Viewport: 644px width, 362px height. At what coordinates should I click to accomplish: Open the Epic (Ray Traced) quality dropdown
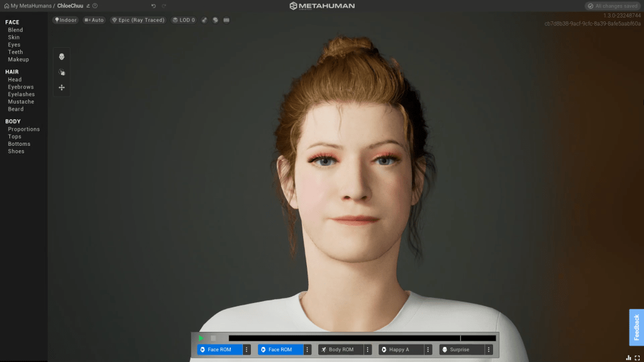(138, 20)
